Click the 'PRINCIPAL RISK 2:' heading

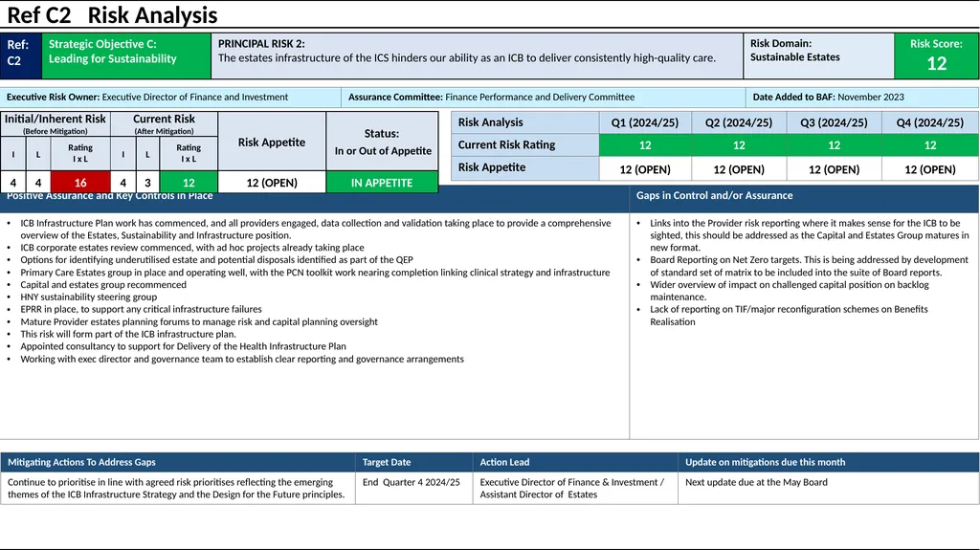pyautogui.click(x=261, y=44)
